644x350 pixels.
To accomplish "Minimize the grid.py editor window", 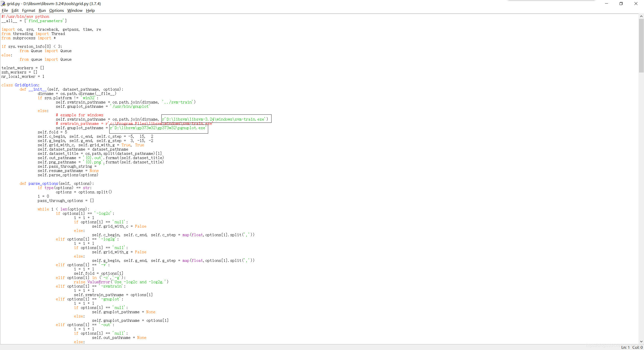I will click(607, 4).
